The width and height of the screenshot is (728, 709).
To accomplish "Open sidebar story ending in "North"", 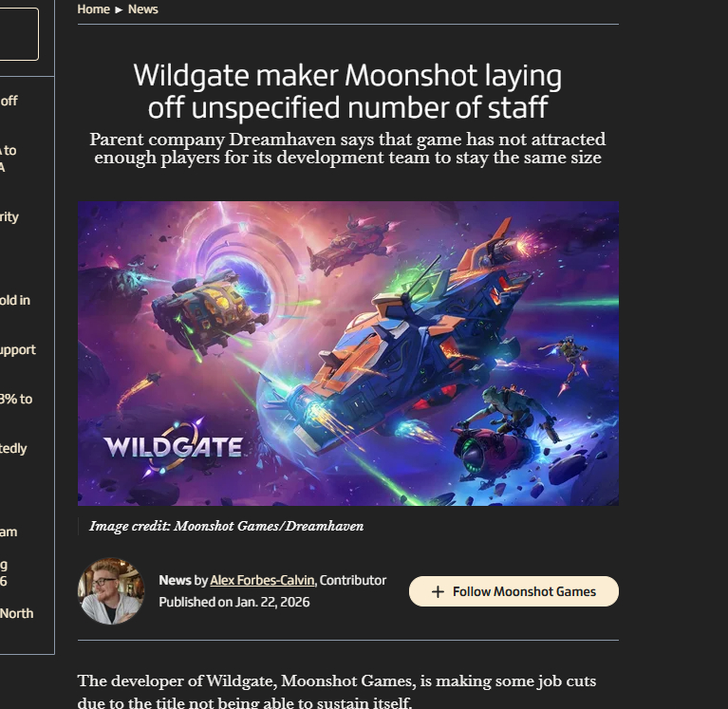I will click(x=17, y=613).
